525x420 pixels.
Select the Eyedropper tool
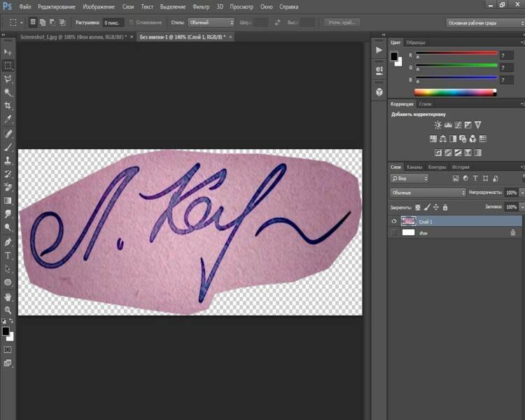[8, 119]
